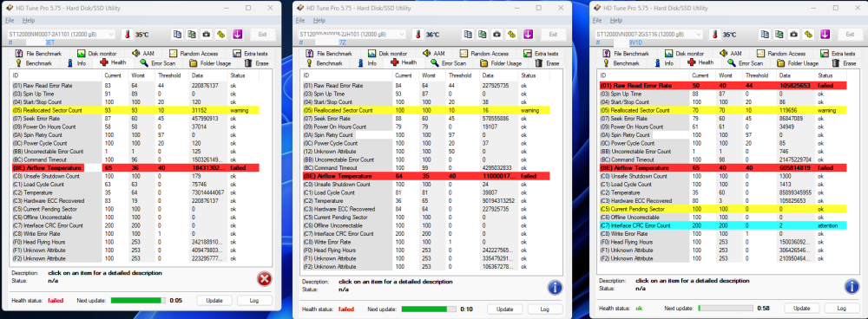Click red X failed-status icon in 2A1101 window
This screenshot has width=868, height=319.
(264, 279)
